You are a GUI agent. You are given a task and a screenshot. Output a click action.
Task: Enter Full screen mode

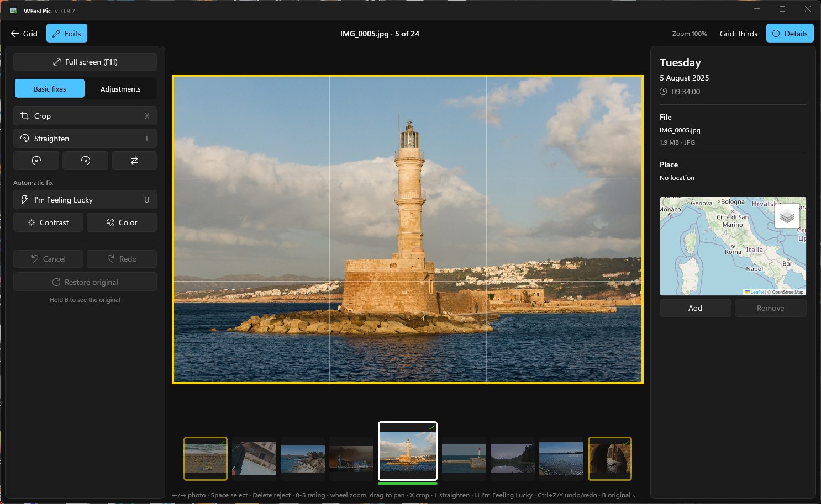(85, 62)
